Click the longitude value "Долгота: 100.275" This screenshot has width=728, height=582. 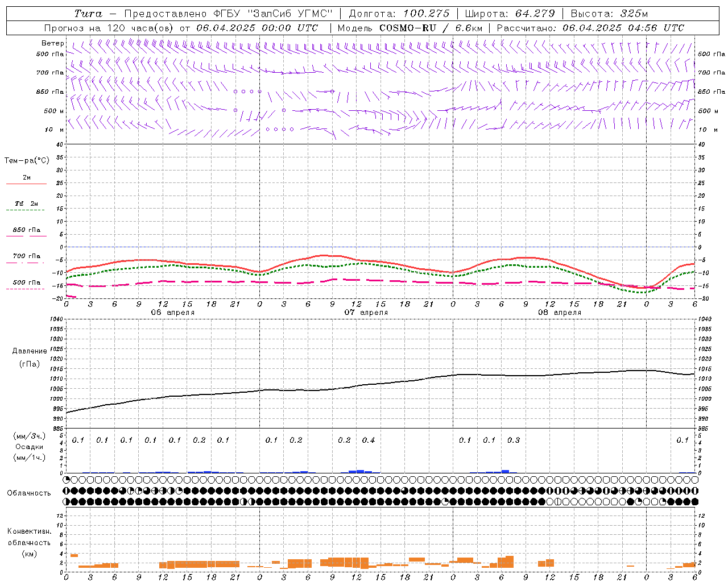tap(399, 14)
